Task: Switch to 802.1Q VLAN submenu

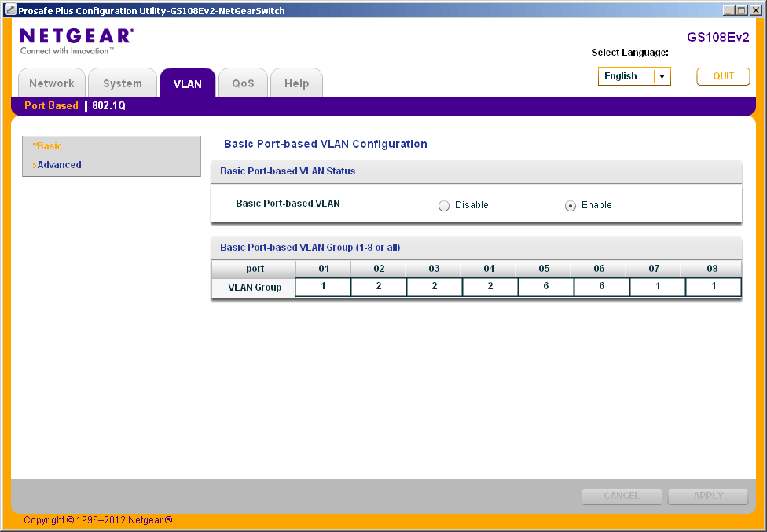Action: (108, 105)
